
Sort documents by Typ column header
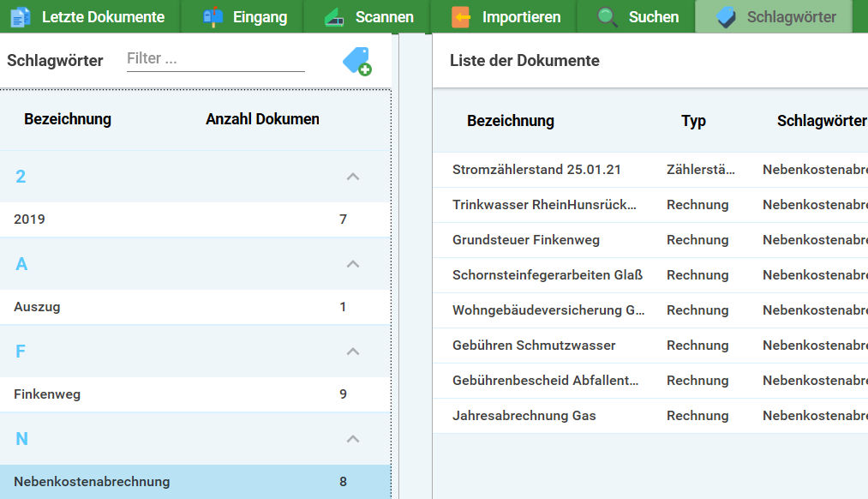tap(693, 121)
